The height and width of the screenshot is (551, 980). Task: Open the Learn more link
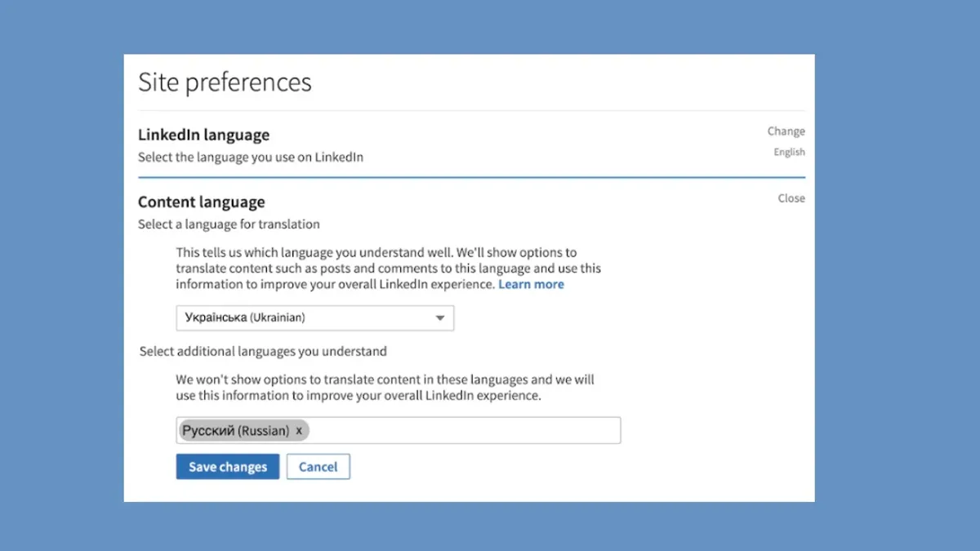532,284
